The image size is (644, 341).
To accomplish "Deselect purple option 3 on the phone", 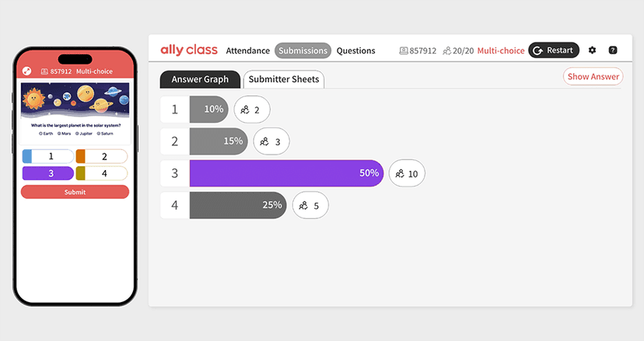I will point(47,173).
